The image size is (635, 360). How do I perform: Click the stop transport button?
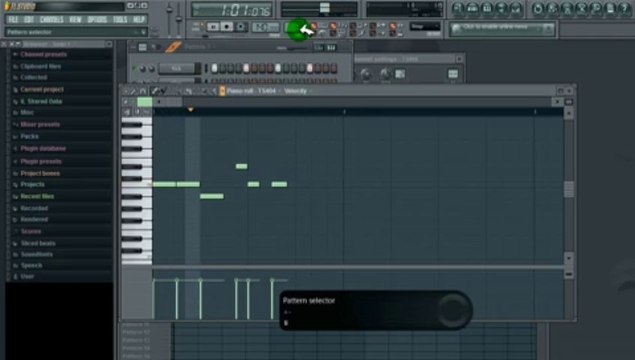pos(227,27)
